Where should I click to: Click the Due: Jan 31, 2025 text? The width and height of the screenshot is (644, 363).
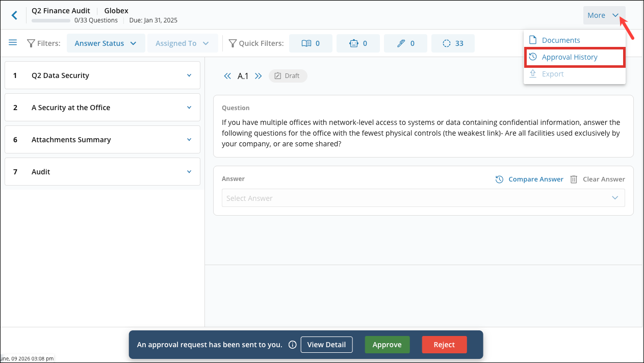(153, 20)
